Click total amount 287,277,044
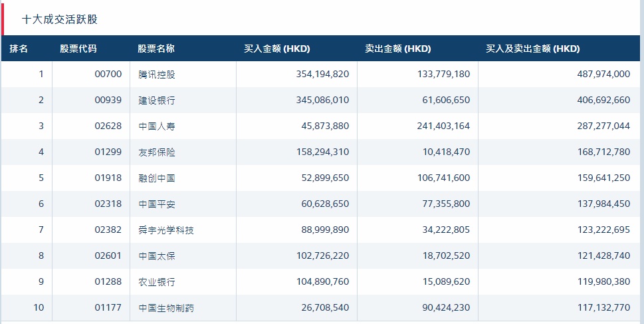Screen dimensions: 644x324 tap(603, 126)
